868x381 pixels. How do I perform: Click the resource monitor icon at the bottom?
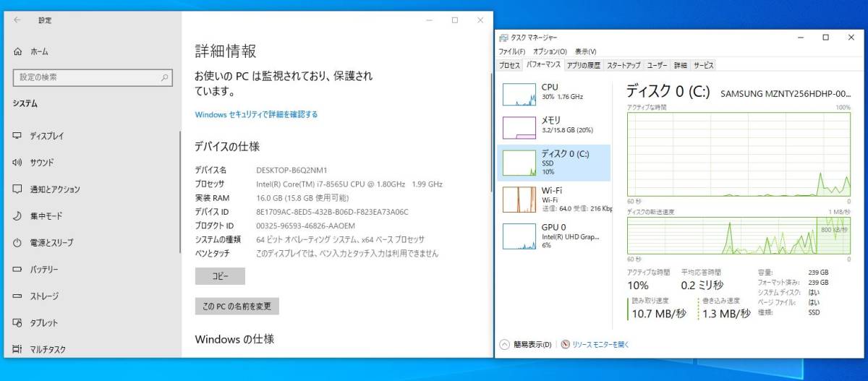click(566, 345)
